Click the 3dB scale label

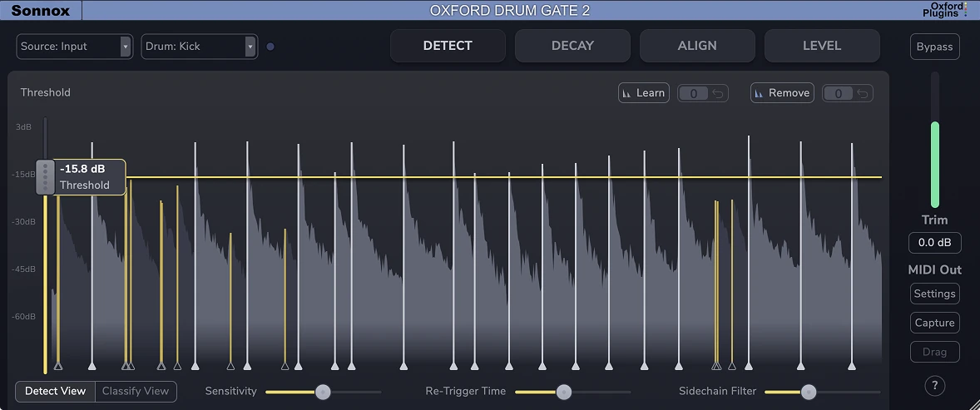pos(24,127)
